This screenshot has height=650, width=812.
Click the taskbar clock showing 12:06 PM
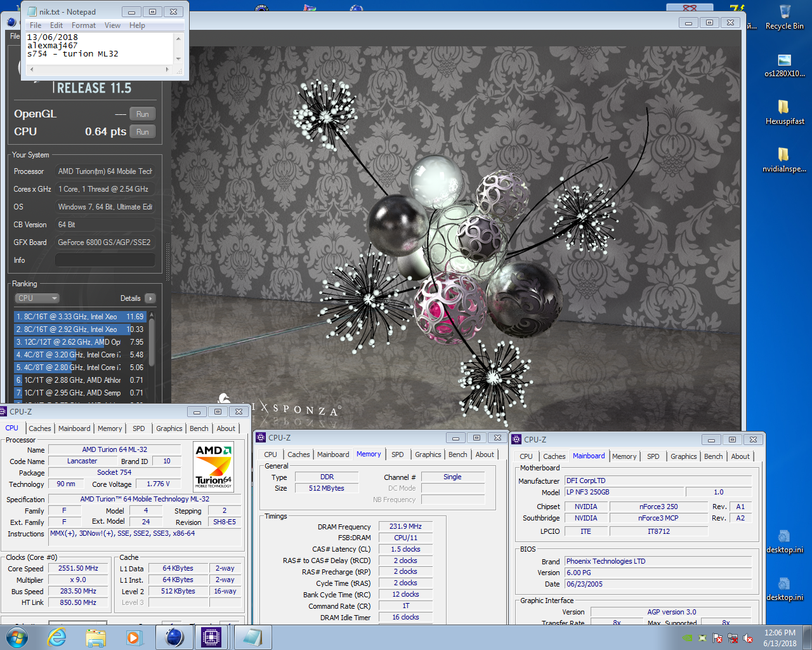pos(780,638)
